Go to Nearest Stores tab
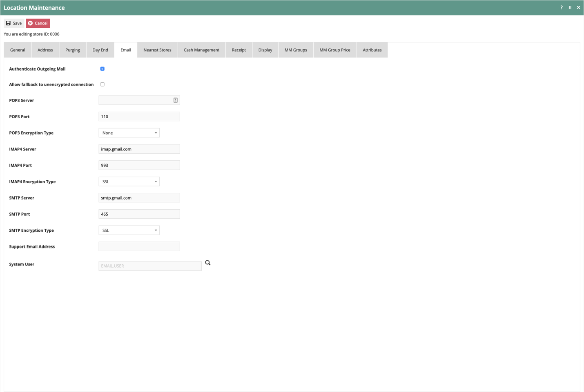Screen dimensions: 584x392 pyautogui.click(x=158, y=50)
